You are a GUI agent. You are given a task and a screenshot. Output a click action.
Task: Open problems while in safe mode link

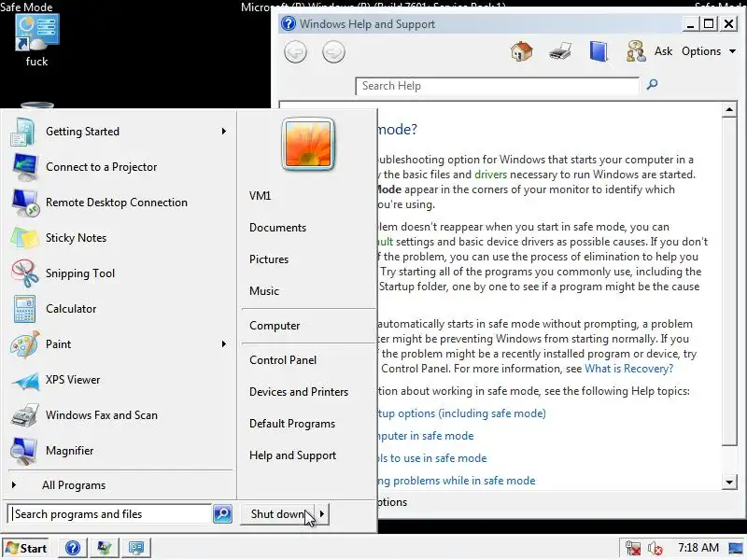click(x=457, y=481)
